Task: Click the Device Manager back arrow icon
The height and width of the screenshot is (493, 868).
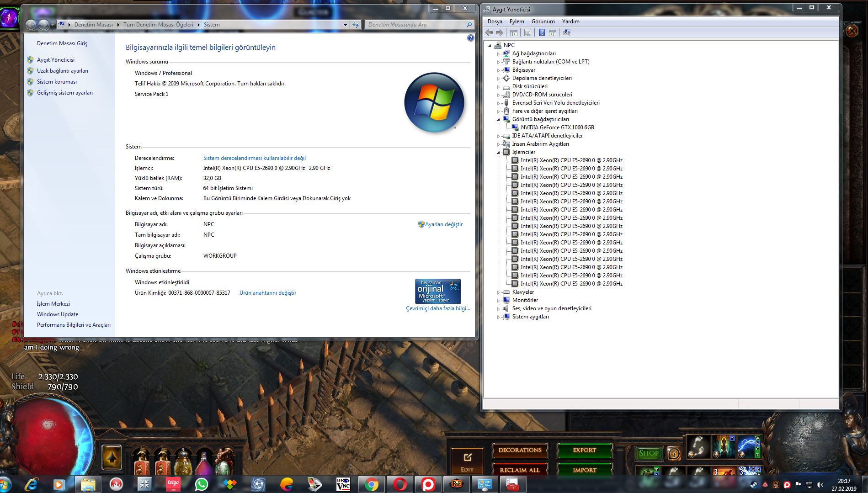Action: (x=489, y=32)
